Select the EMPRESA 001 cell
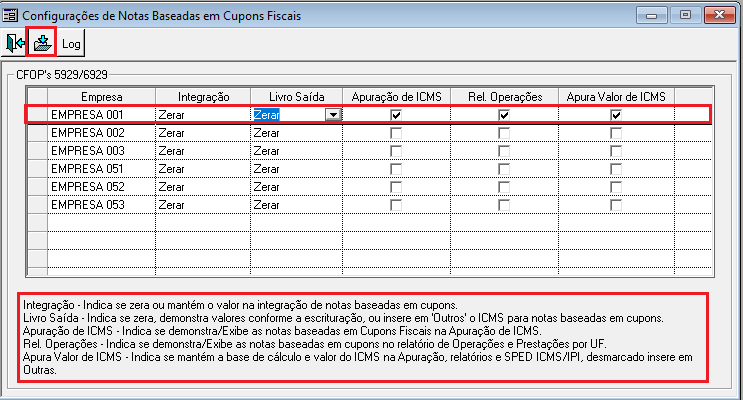The height and width of the screenshot is (400, 743). pos(101,115)
